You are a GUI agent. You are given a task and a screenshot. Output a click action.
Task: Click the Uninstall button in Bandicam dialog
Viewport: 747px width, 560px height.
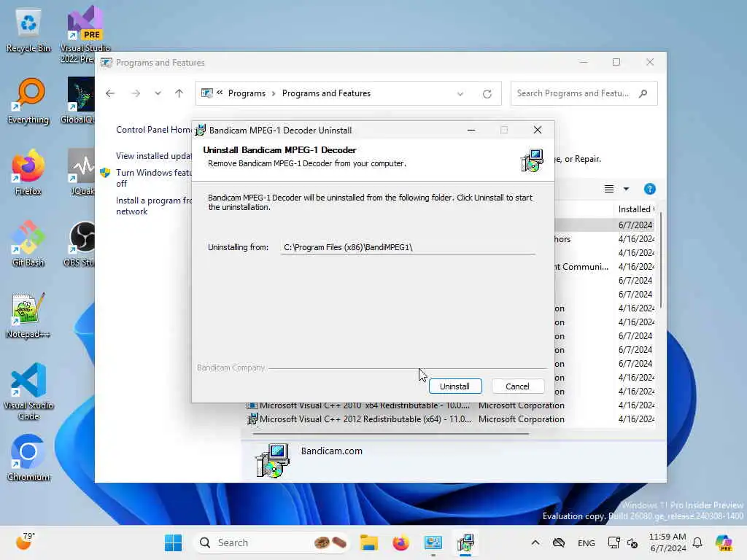[x=455, y=386]
